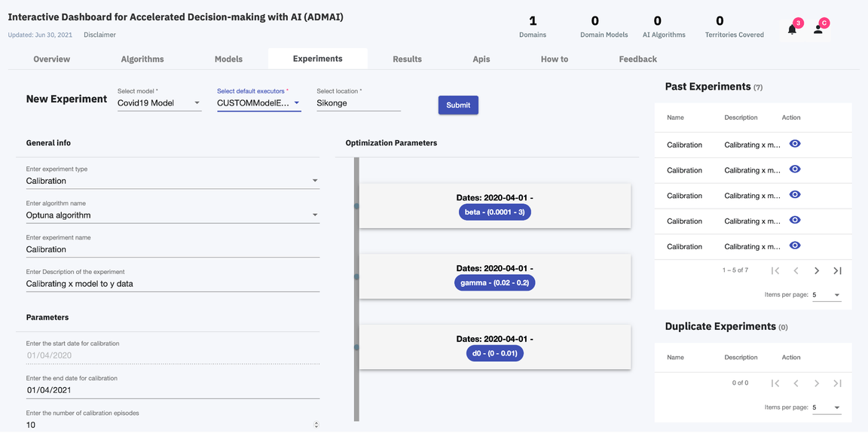Click next page arrow in Duplicate Experiments
This screenshot has height=433, width=868.
click(x=817, y=383)
